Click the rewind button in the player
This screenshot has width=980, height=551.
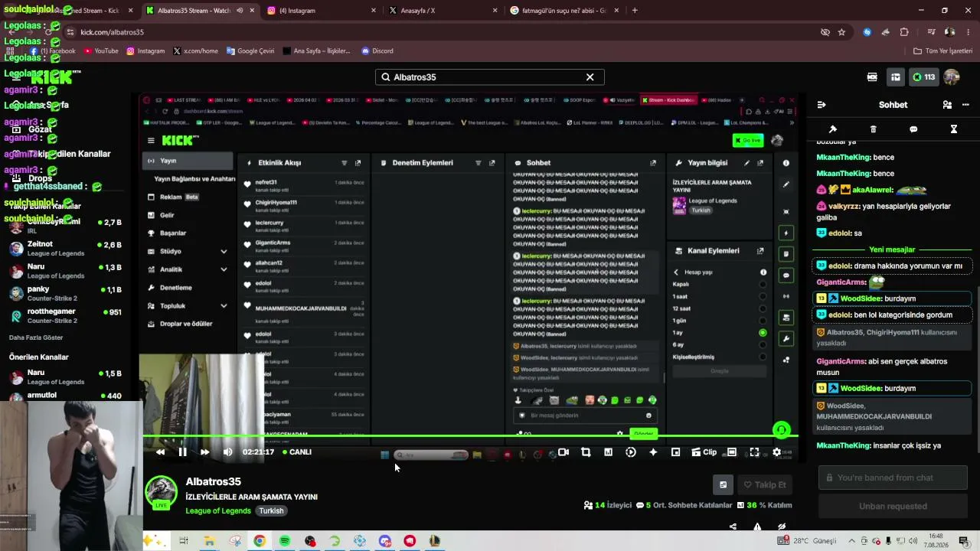[x=160, y=452]
